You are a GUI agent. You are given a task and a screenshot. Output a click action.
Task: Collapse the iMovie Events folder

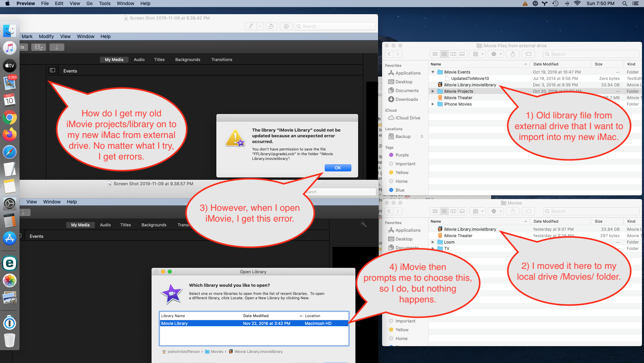(433, 72)
